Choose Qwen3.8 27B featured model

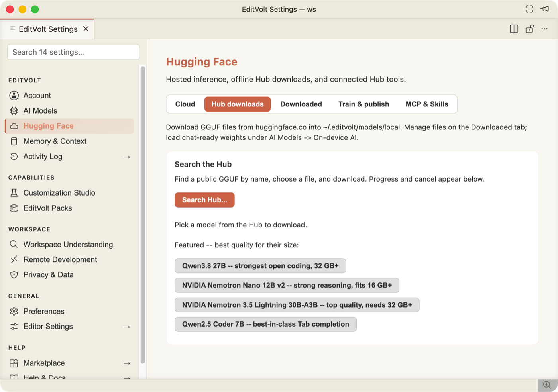tap(260, 266)
